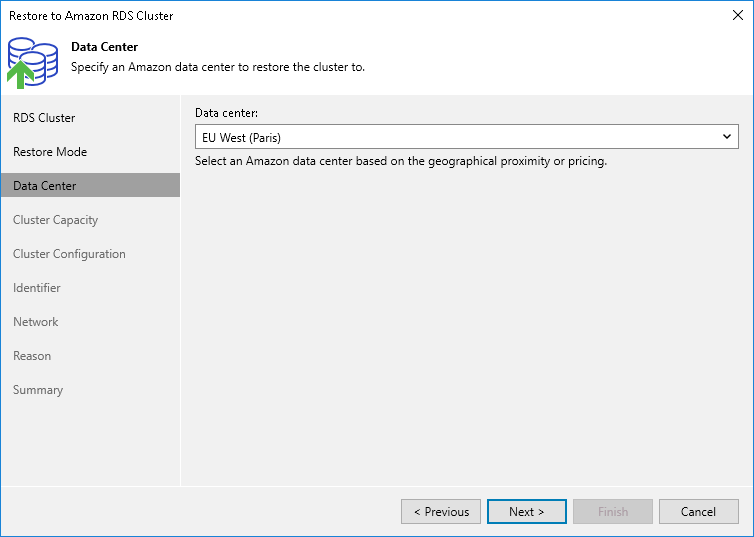Switch to the Restore Mode step
Image resolution: width=754 pixels, height=537 pixels.
(50, 152)
